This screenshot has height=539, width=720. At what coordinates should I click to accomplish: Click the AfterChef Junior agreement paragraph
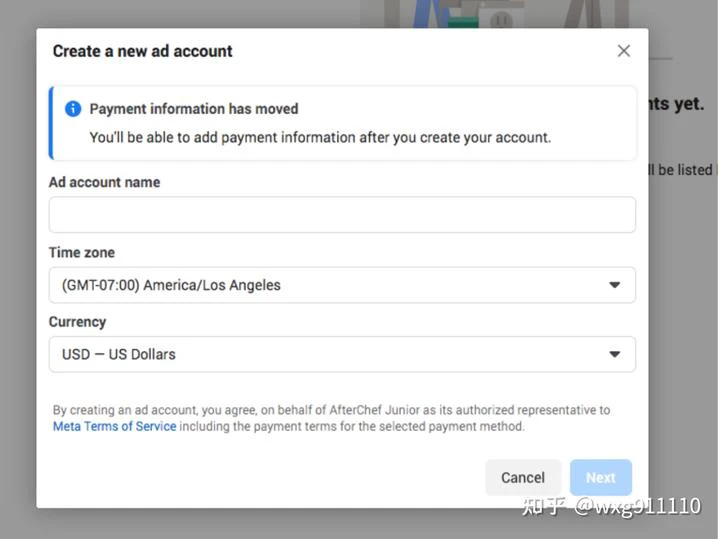click(x=331, y=418)
